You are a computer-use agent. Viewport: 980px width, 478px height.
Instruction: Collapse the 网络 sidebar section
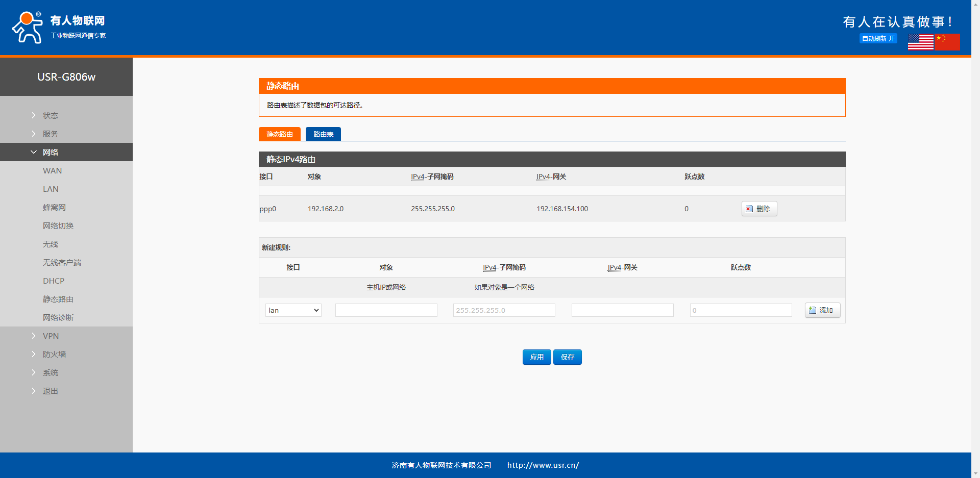(51, 153)
